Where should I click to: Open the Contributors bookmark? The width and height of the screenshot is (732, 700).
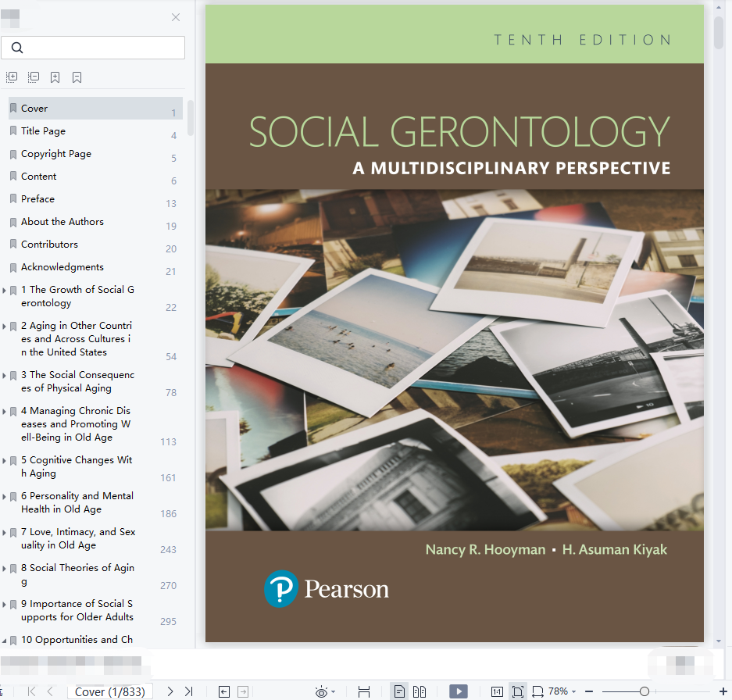49,245
